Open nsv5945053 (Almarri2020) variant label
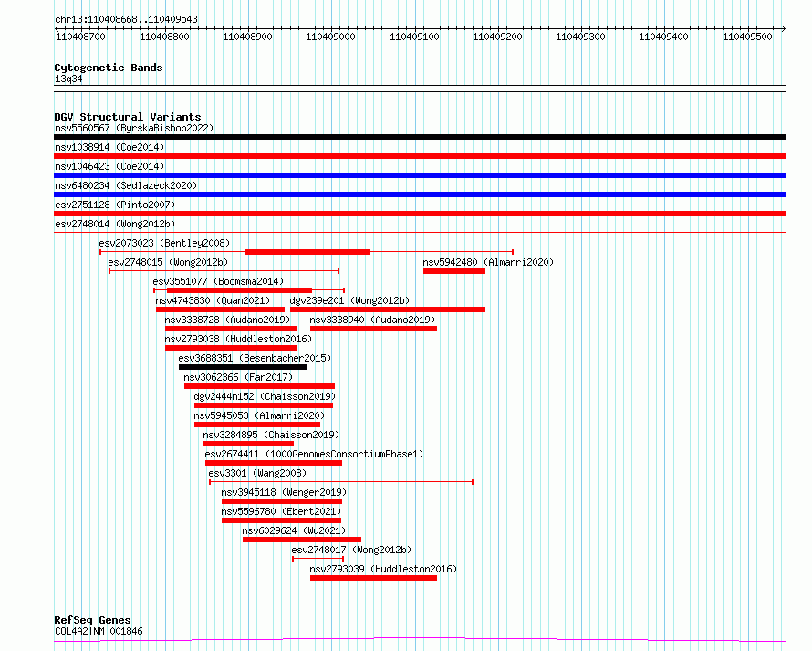Image resolution: width=812 pixels, height=651 pixels. (x=259, y=415)
